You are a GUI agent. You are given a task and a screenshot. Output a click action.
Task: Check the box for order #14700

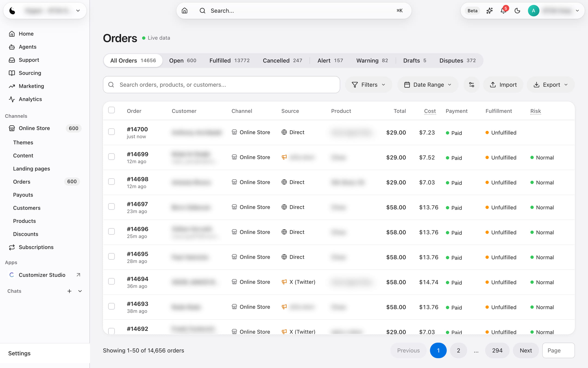pos(111,132)
